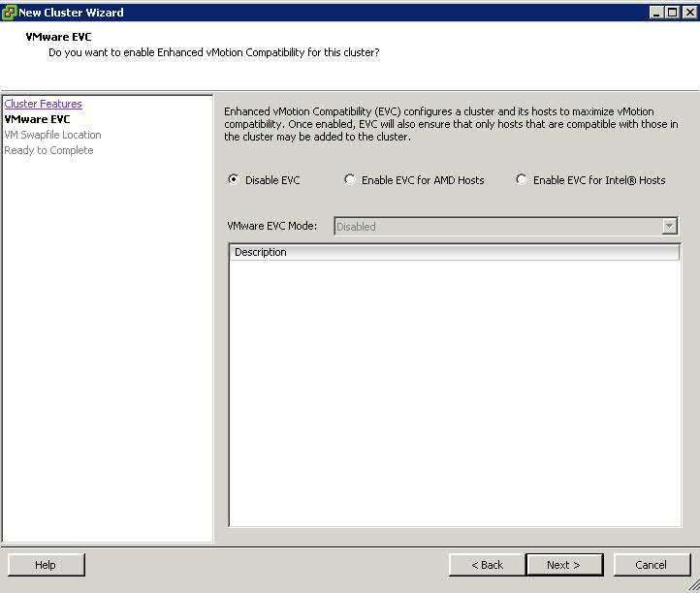This screenshot has height=593, width=700.
Task: Click the resize grip in window corner
Action: pyautogui.click(x=693, y=586)
